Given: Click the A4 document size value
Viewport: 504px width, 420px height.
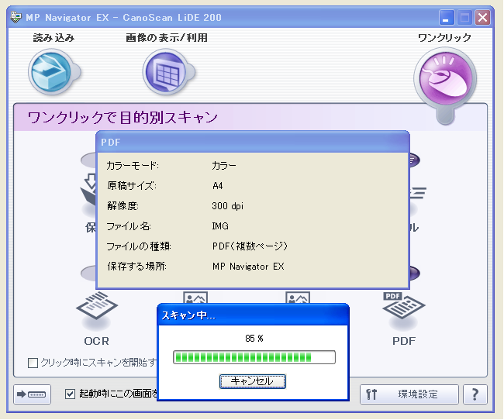Looking at the screenshot, I should pos(218,186).
